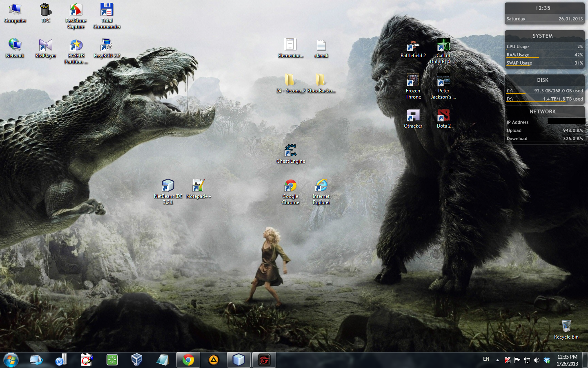
Task: Click the taskbar clock showing 12:35 PM
Action: click(x=567, y=360)
